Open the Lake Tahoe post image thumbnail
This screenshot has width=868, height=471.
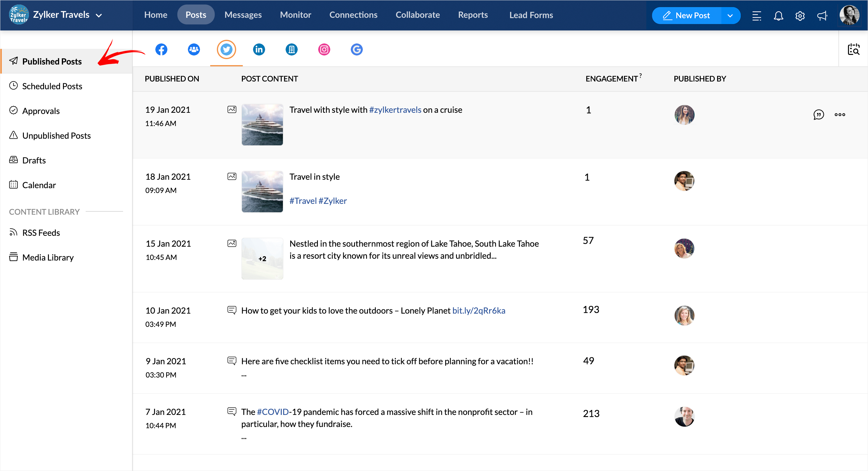pyautogui.click(x=262, y=258)
